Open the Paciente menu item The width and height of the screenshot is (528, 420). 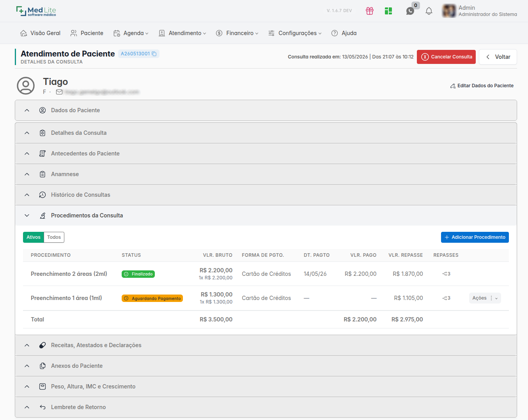click(87, 33)
